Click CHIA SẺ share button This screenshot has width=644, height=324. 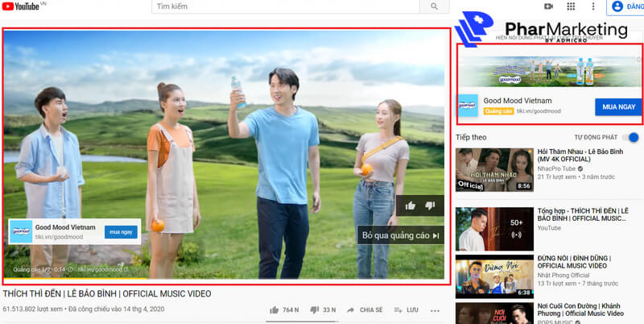point(365,310)
